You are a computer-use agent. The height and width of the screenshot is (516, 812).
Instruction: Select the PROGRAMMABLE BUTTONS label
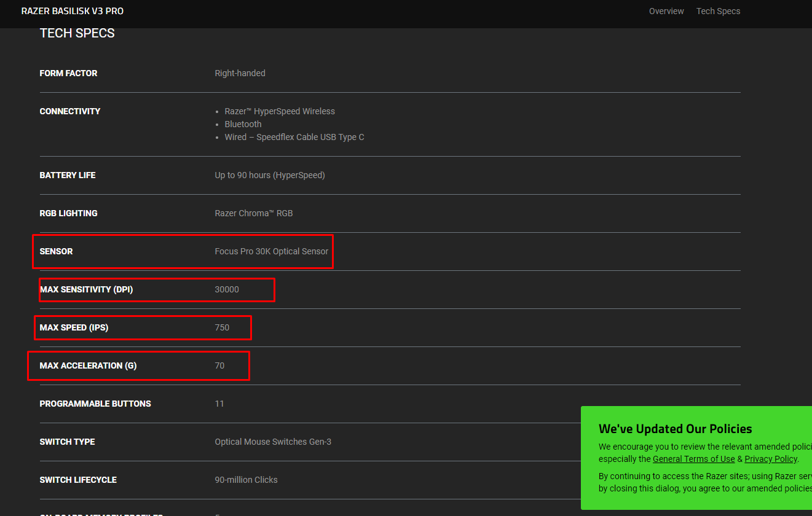pos(95,404)
